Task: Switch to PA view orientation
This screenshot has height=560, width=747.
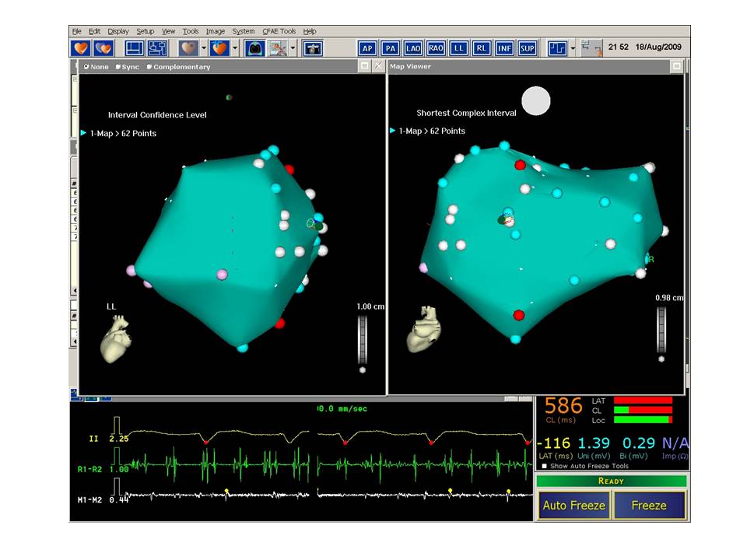Action: click(391, 48)
